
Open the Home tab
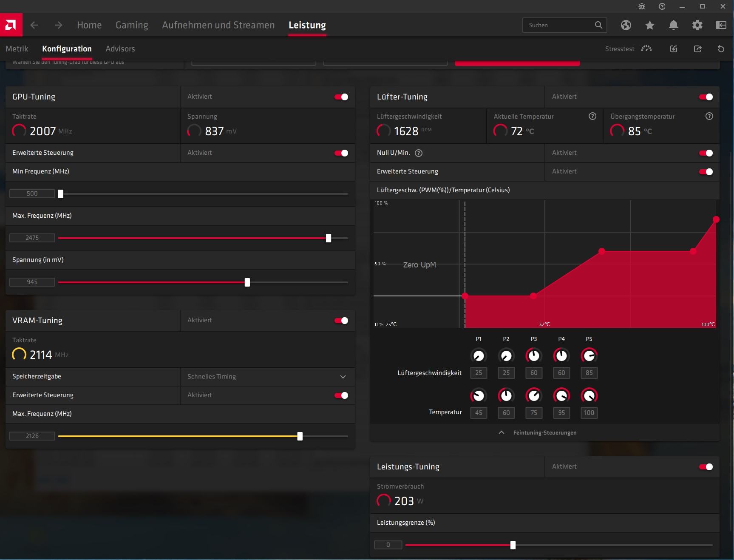(89, 25)
